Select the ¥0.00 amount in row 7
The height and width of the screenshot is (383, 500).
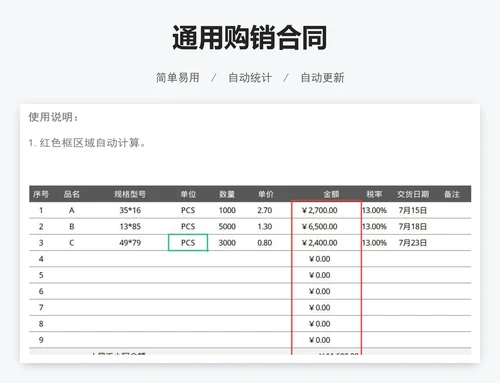(x=319, y=308)
